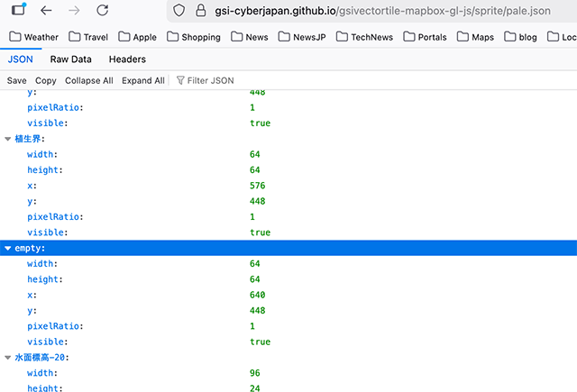Open the blog bookmark folder
The height and width of the screenshot is (392, 577).
coord(520,37)
